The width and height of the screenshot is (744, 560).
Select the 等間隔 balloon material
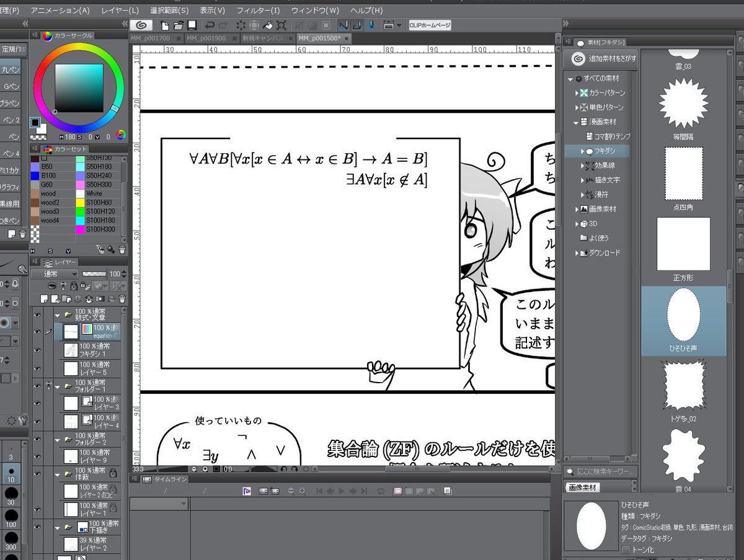(683, 109)
